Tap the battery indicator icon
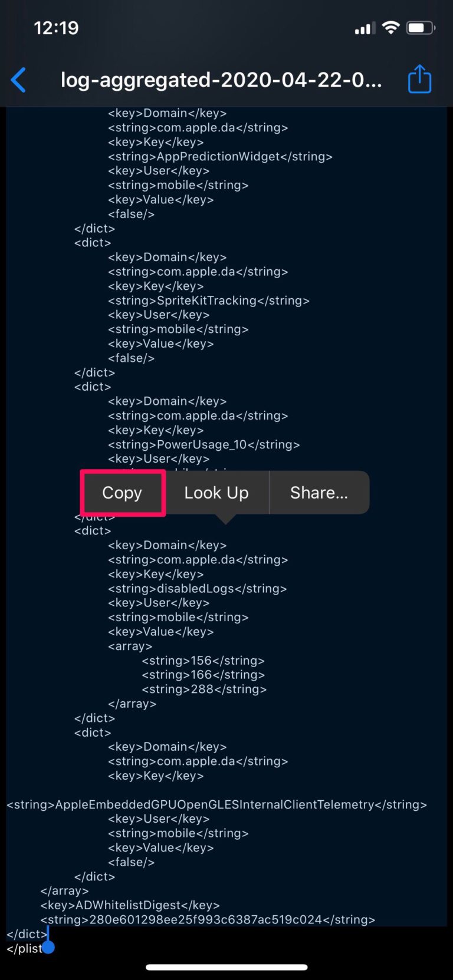453x980 pixels. tap(421, 28)
